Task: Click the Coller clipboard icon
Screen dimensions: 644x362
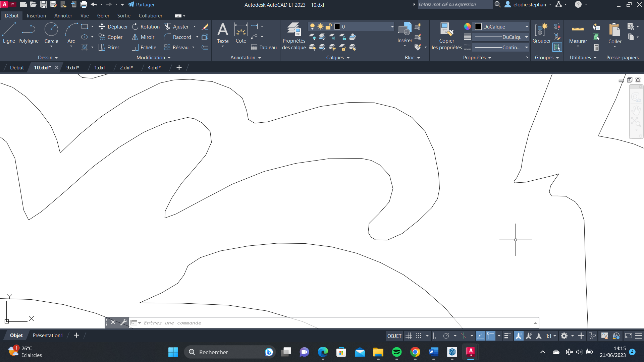Action: click(615, 34)
